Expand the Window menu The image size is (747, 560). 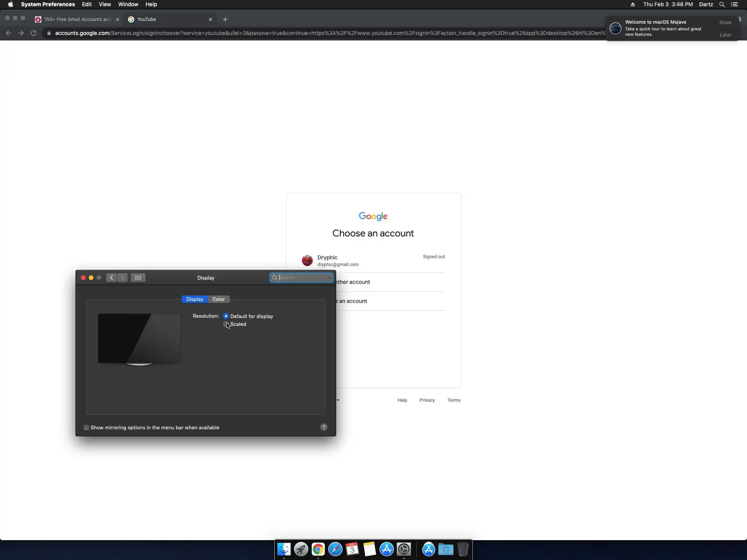tap(128, 5)
